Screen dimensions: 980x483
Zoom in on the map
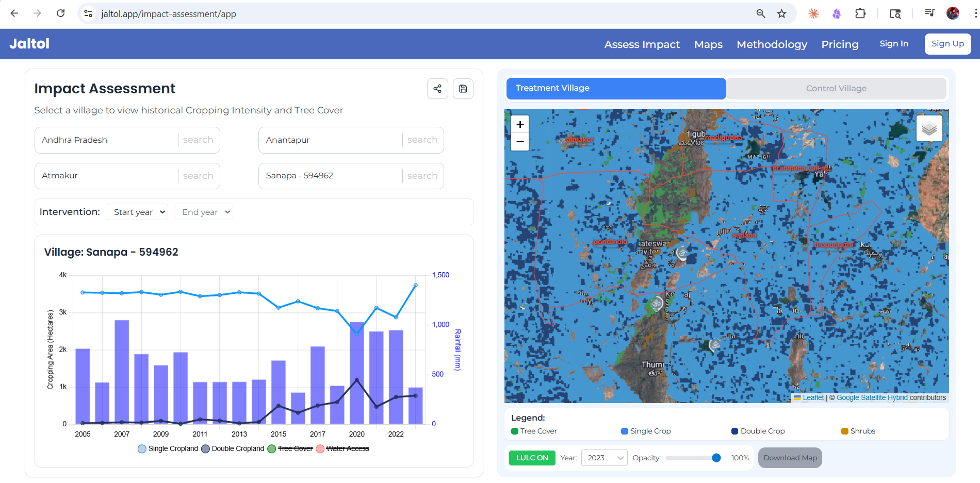[x=520, y=124]
